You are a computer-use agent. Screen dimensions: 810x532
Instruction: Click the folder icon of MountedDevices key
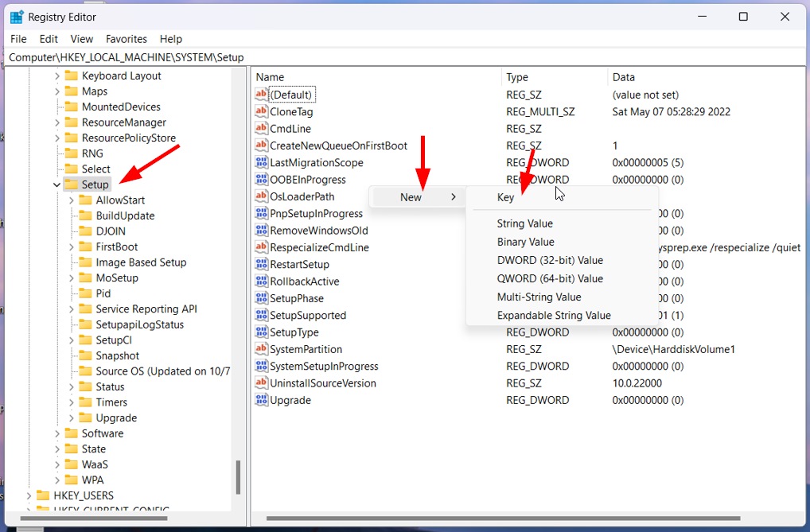pos(72,107)
